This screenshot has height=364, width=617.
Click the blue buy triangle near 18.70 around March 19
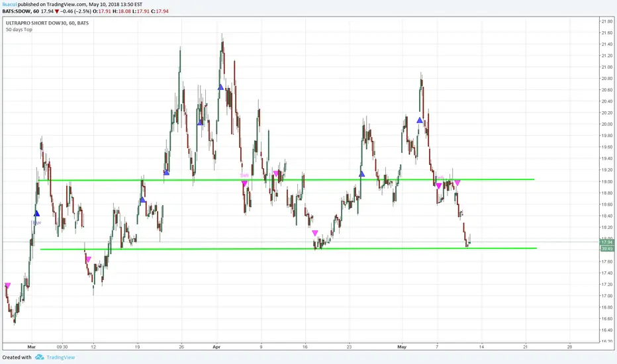142,200
